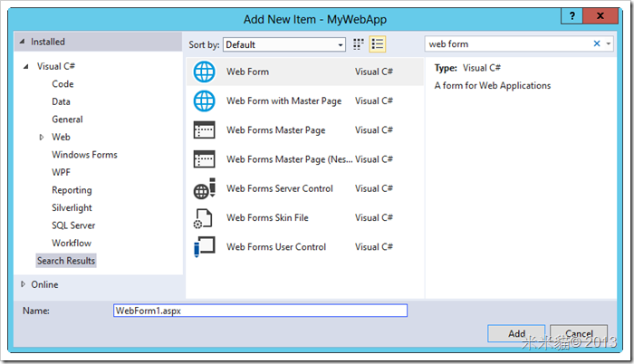Viewport: 634px width, 364px height.
Task: Click Visual C# in User Control row
Action: point(373,246)
